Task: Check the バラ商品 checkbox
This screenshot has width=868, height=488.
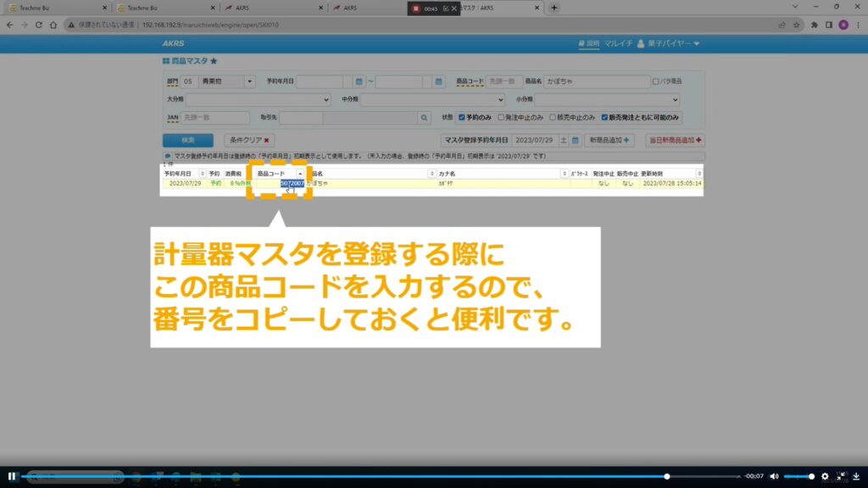Action: click(x=656, y=81)
